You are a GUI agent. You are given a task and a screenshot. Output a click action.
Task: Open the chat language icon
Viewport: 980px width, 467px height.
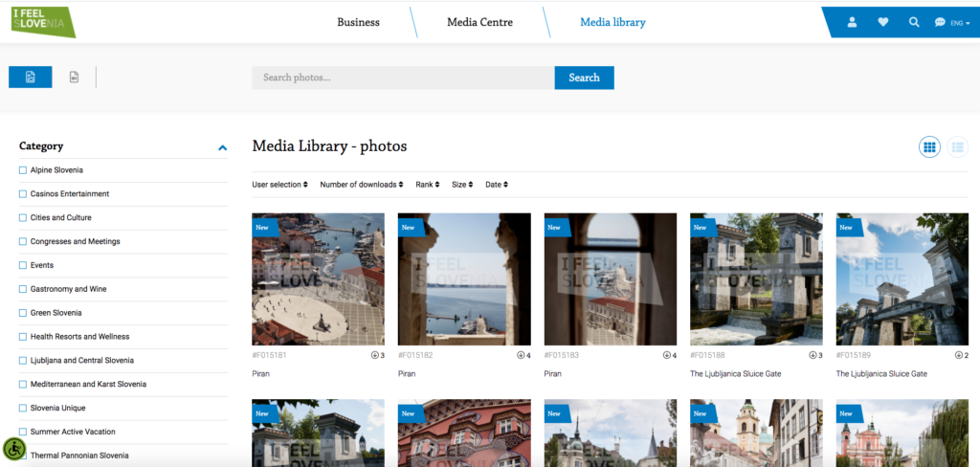coord(940,23)
